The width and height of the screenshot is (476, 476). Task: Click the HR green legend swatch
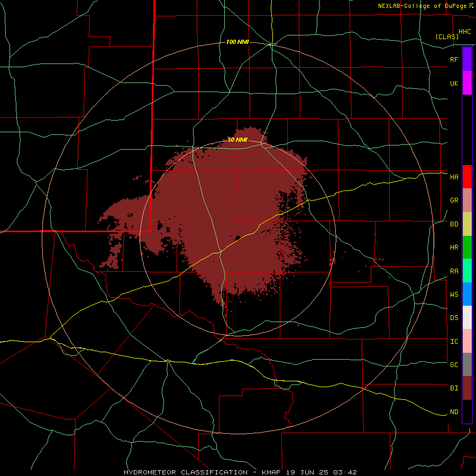click(467, 248)
